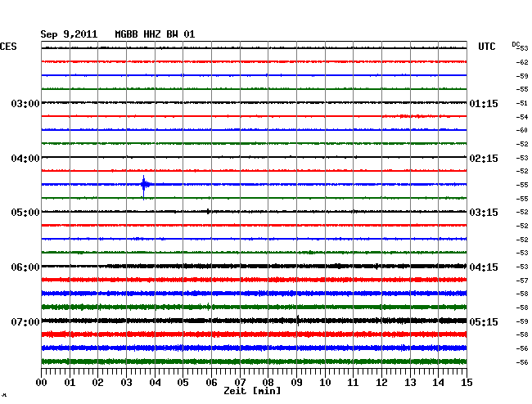Click the DC offset value "-57"

[x=522, y=281]
